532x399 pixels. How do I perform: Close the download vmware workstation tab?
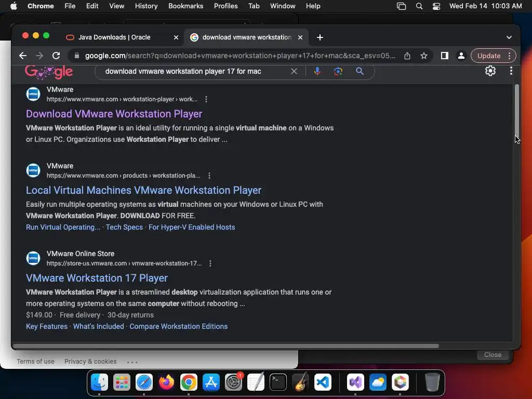coord(300,37)
